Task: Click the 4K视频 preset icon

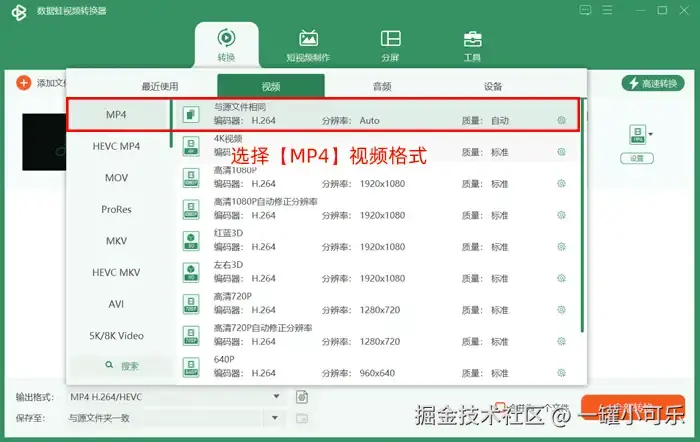Action: click(191, 146)
